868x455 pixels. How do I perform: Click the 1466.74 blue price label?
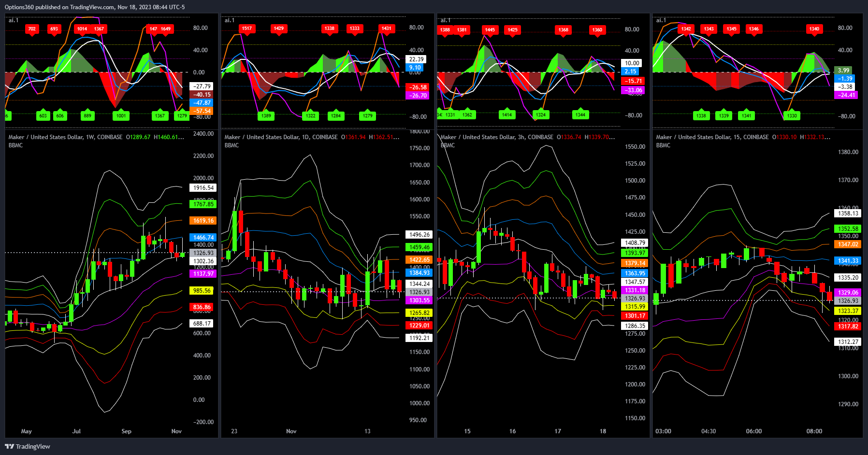(203, 238)
